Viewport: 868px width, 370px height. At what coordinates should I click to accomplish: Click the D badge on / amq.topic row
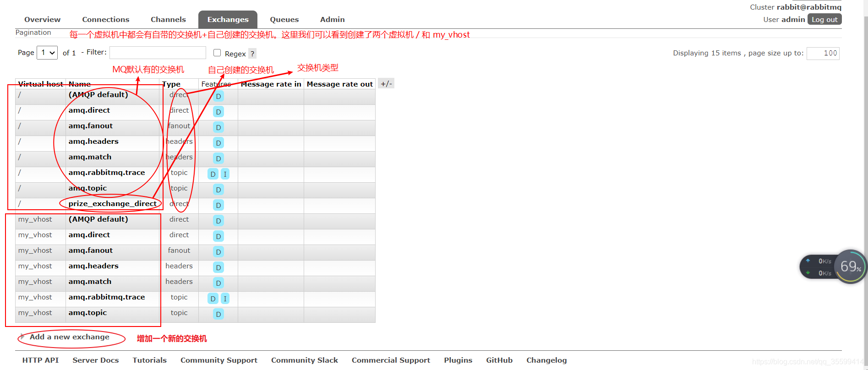tap(218, 190)
